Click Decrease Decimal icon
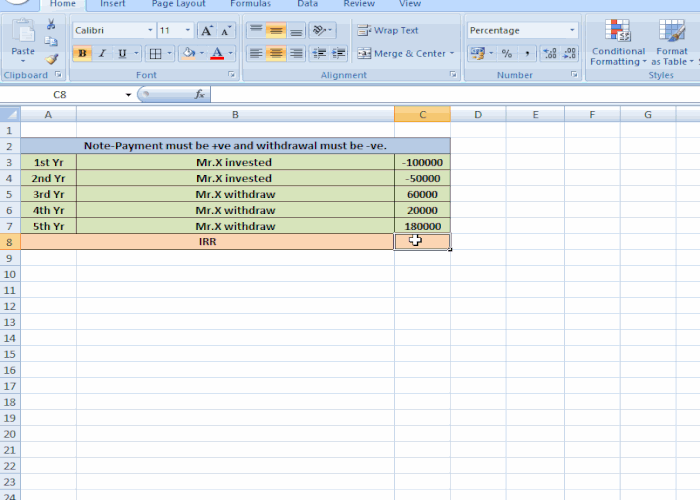 570,54
